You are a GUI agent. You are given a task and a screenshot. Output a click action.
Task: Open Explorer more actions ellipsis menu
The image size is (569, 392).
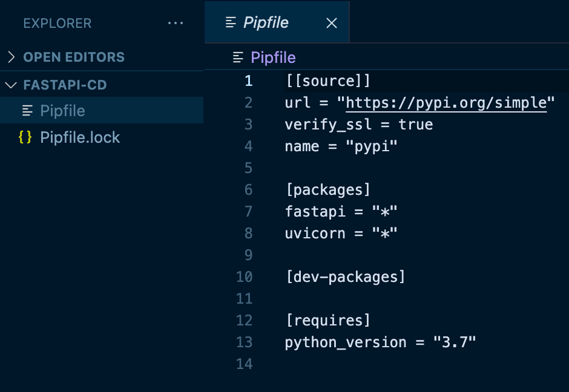tap(175, 23)
